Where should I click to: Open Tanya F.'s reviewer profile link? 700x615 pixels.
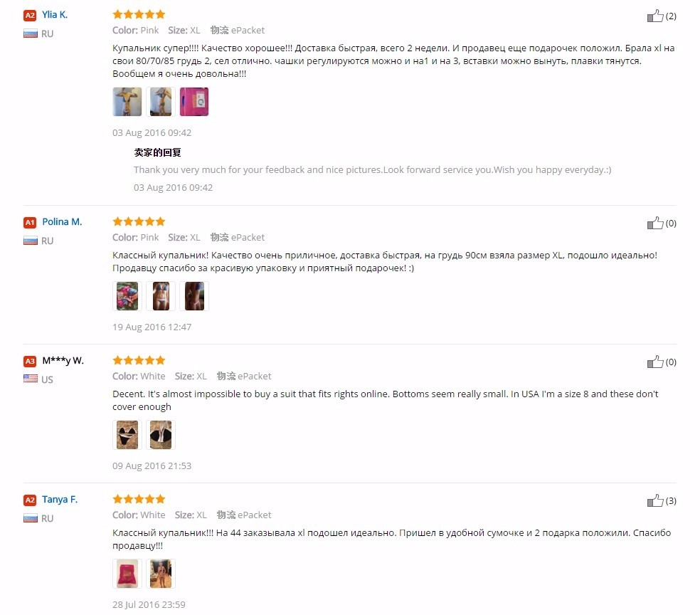(60, 500)
